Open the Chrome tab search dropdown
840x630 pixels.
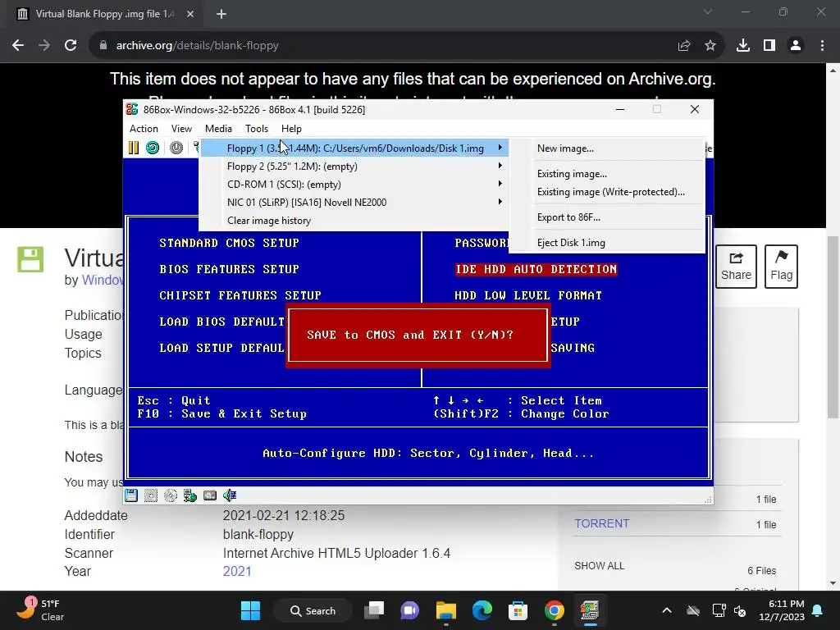708,11
